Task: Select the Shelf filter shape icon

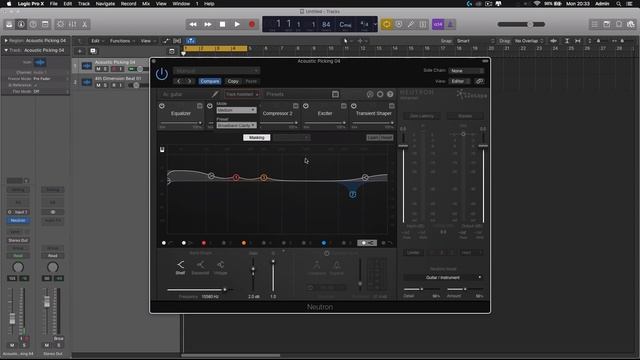Action: point(180,267)
